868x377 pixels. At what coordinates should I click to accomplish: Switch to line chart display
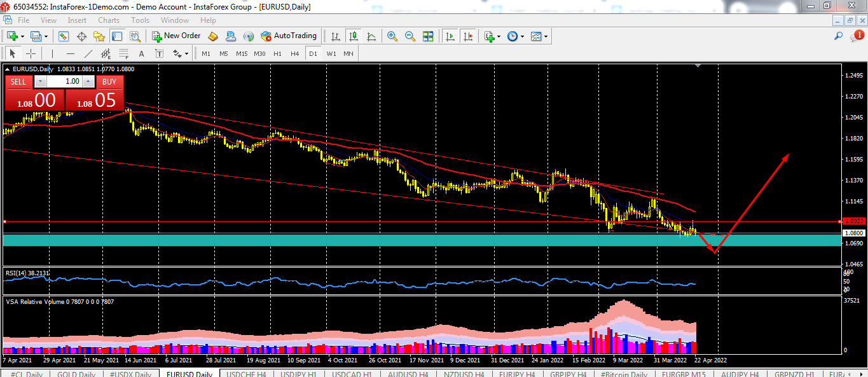(371, 36)
